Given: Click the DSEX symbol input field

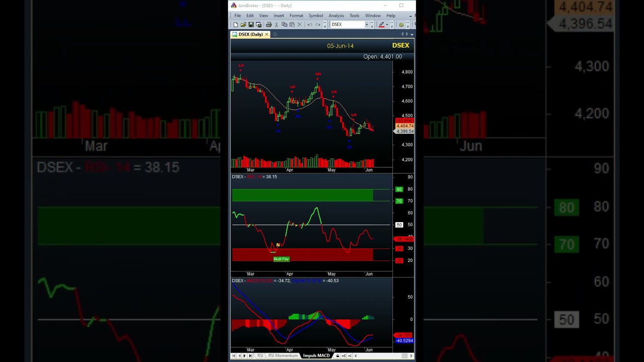Looking at the screenshot, I should (x=348, y=25).
